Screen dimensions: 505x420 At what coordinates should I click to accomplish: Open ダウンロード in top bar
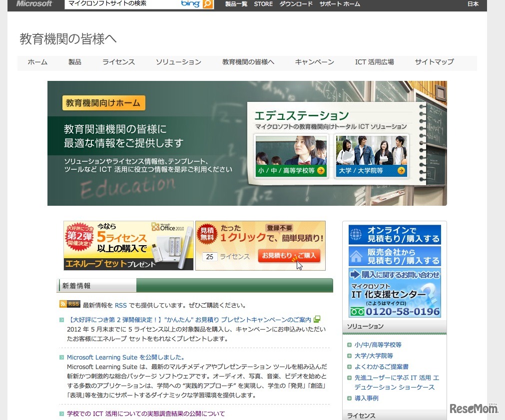click(x=296, y=4)
